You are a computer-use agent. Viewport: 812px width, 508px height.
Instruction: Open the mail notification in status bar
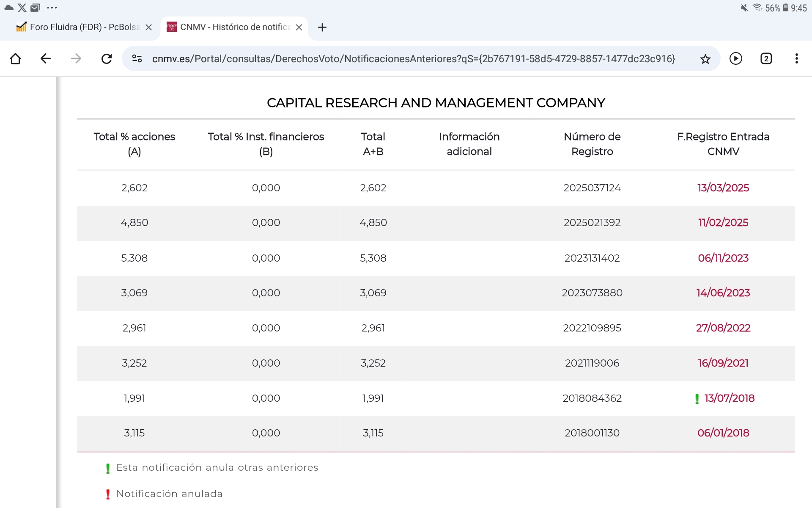click(x=35, y=8)
